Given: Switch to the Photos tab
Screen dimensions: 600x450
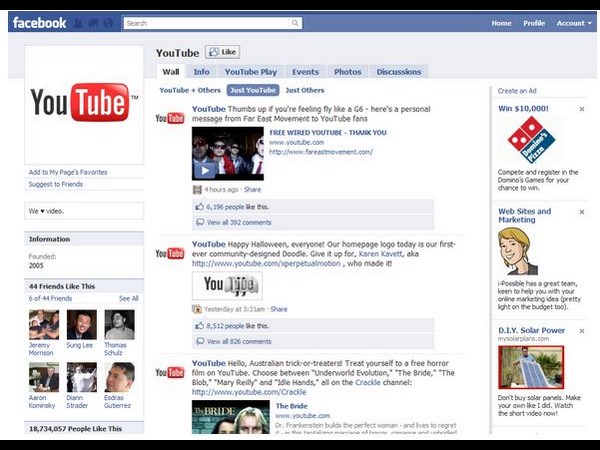Looking at the screenshot, I should (x=347, y=72).
